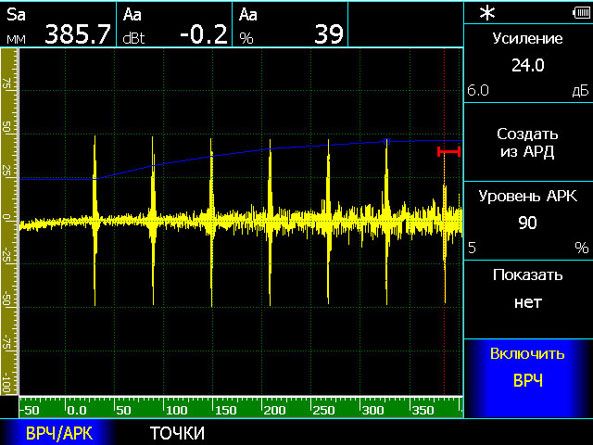Select the TVG curve point near 300 mm
This screenshot has height=445, width=593.
pyautogui.click(x=387, y=141)
